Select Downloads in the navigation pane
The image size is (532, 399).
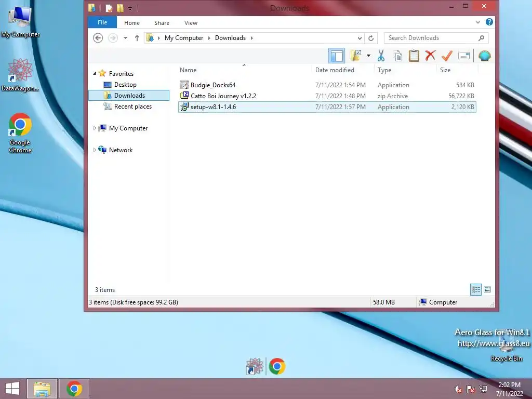pos(129,96)
